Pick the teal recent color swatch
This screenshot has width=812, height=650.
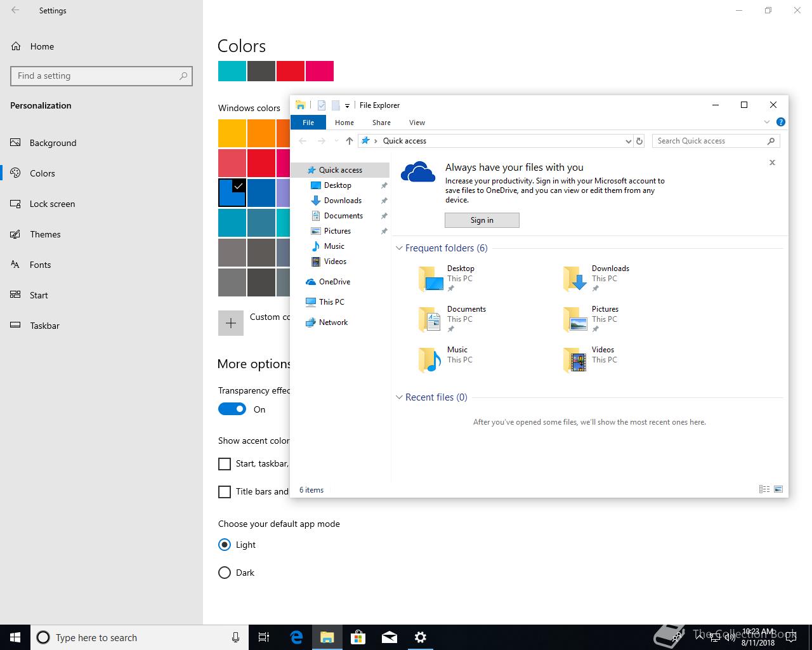232,71
